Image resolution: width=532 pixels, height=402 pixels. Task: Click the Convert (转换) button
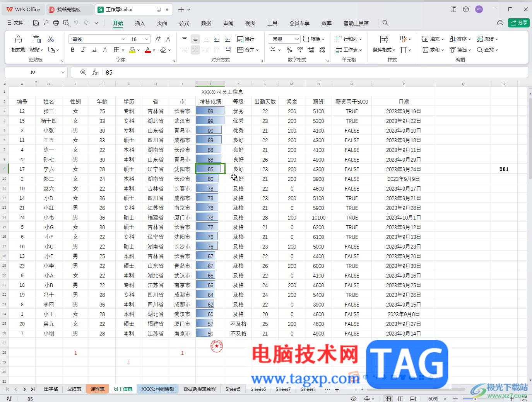pos(314,39)
